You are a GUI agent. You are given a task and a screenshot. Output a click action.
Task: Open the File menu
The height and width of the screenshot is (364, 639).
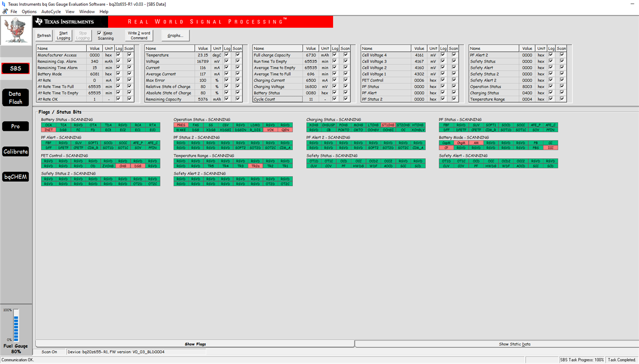click(x=14, y=11)
